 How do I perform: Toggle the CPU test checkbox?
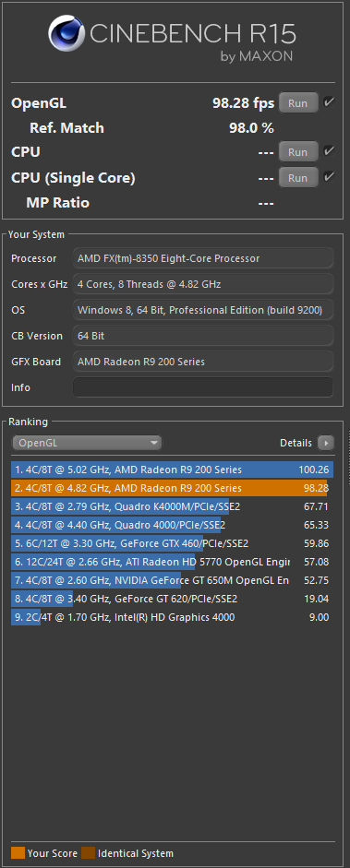coord(329,151)
